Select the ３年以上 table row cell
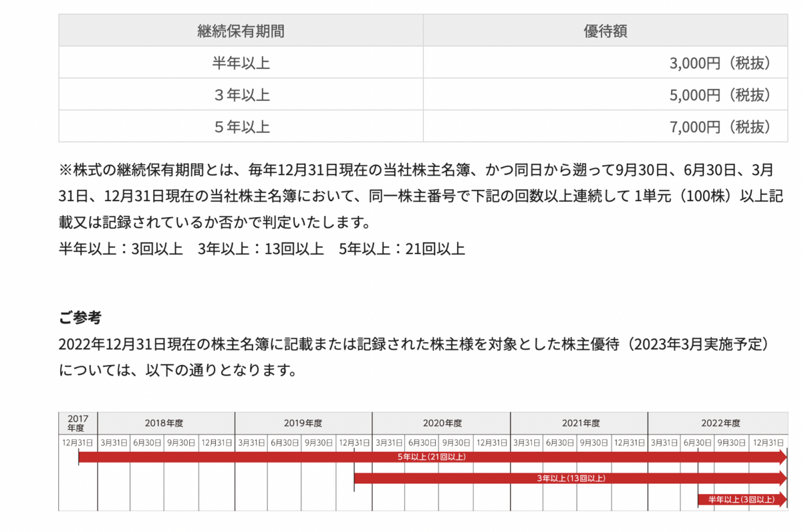The image size is (802, 532). point(241,95)
